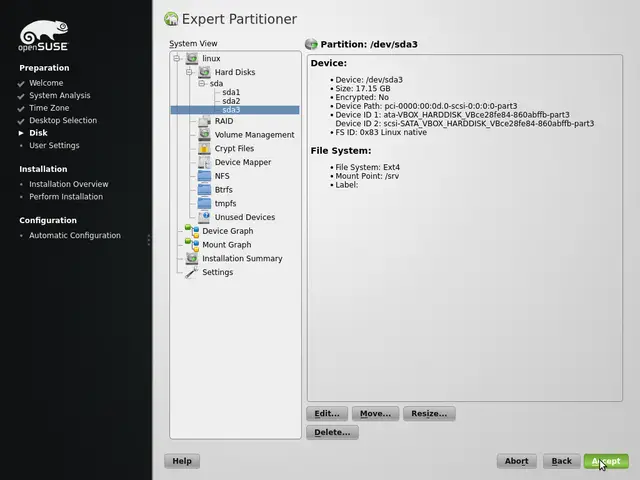The height and width of the screenshot is (480, 640).
Task: Click the Desktop Selection step
Action: 63,120
